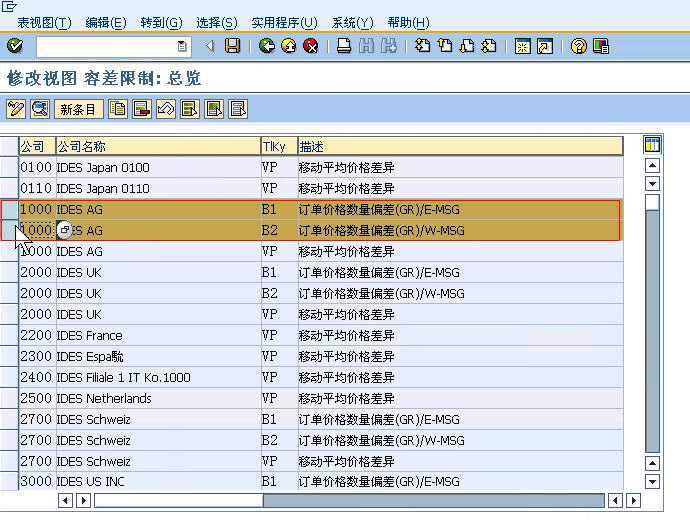Click the 新条目 button
The image size is (690, 525).
click(x=79, y=109)
